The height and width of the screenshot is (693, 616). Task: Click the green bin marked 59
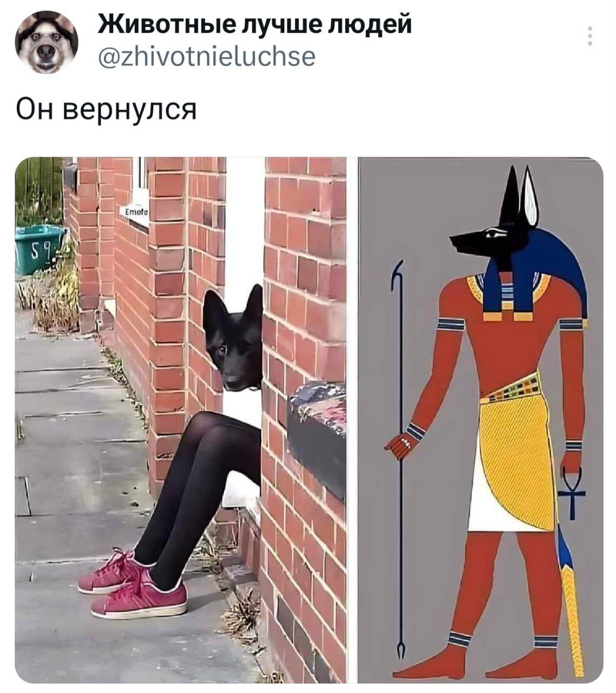[x=38, y=250]
